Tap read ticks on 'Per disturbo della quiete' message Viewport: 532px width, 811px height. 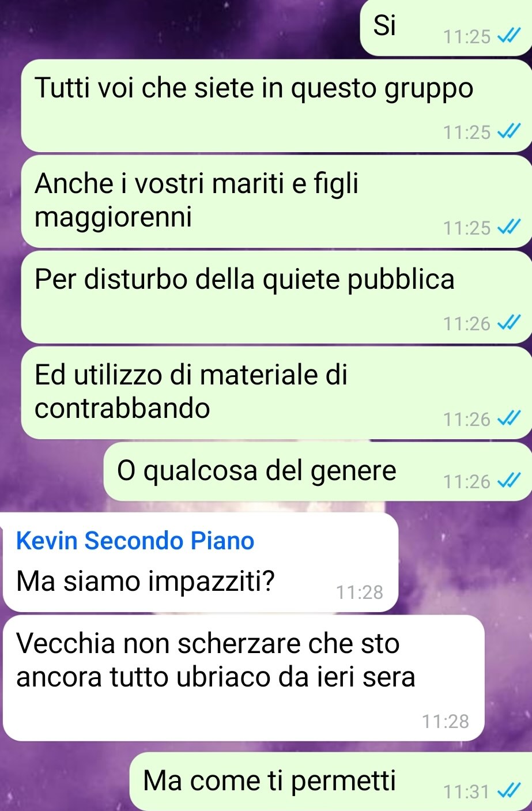509,323
